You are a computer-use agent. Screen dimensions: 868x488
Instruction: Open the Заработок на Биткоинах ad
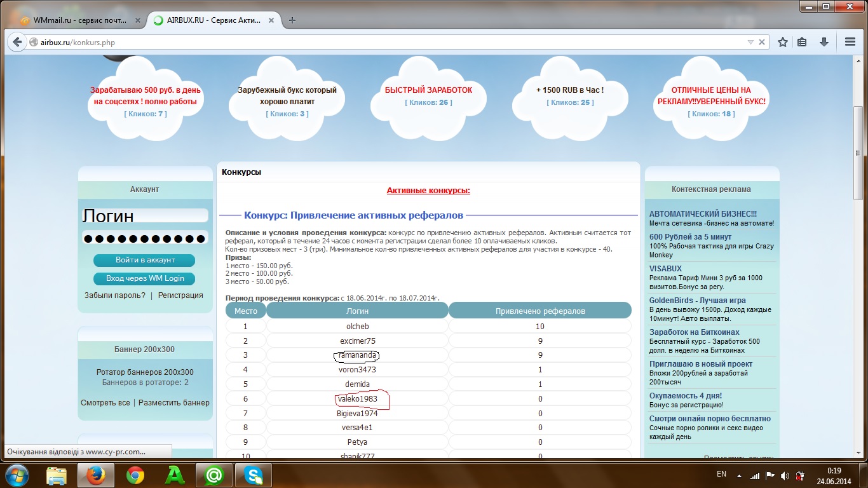click(695, 332)
